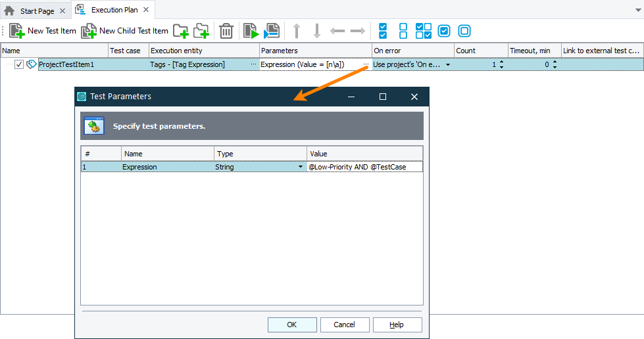Click the Test case column header
This screenshot has width=644, height=339.
[x=128, y=51]
